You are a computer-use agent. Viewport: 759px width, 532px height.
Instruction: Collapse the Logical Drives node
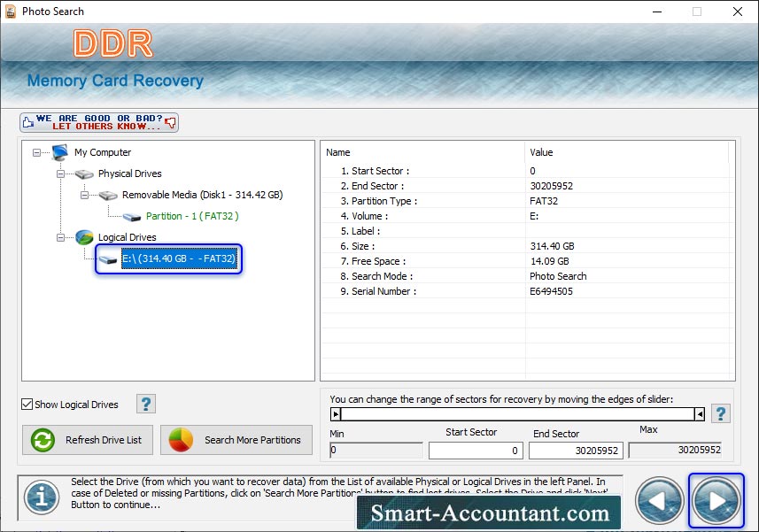[60, 237]
